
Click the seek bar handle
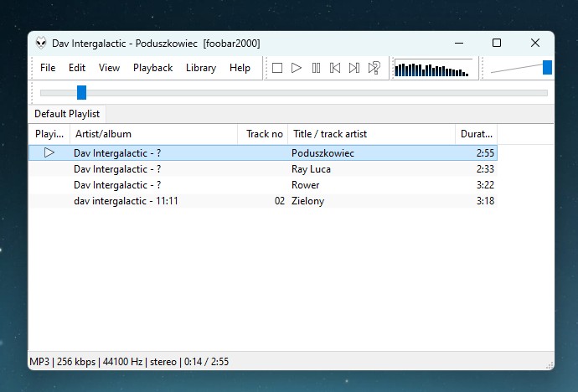(81, 92)
